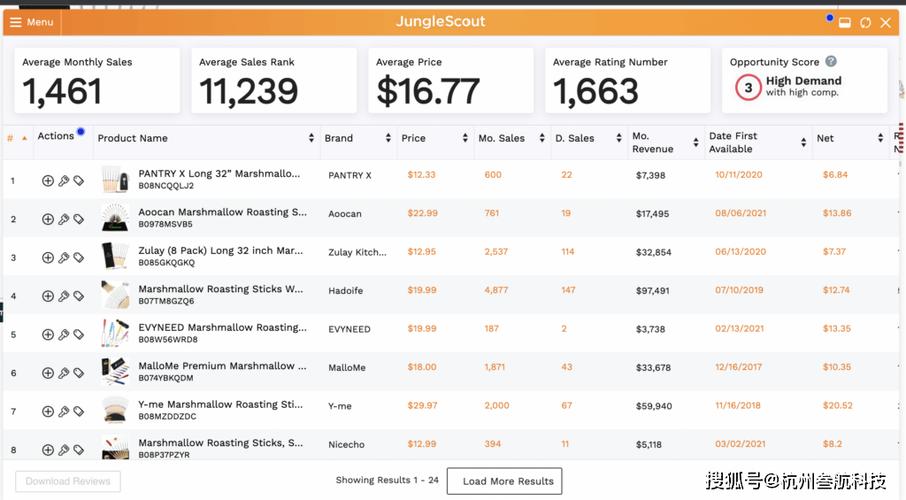Open EVYNEED Marshmallow Roasting product link
This screenshot has height=500, width=906.
222,327
